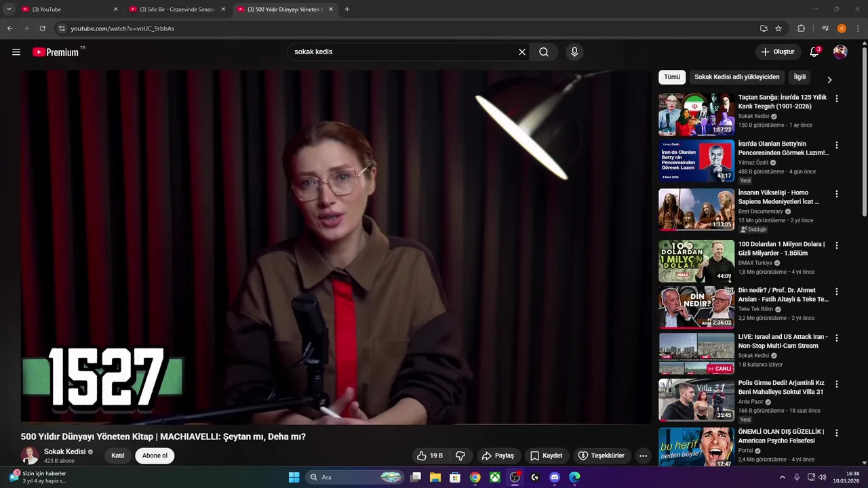
Task: Open options for İran'da Olanları Betty'nin video
Action: pos(837,145)
